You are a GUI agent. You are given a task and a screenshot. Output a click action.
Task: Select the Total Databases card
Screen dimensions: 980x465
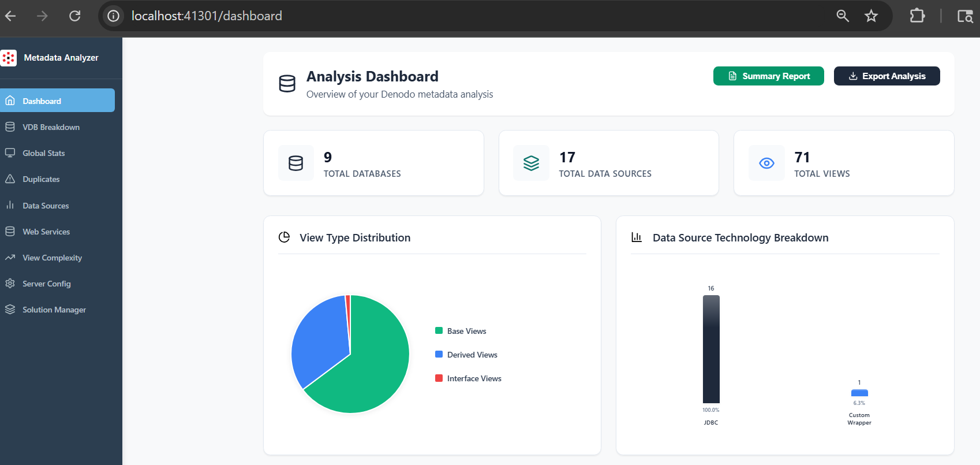pos(373,163)
